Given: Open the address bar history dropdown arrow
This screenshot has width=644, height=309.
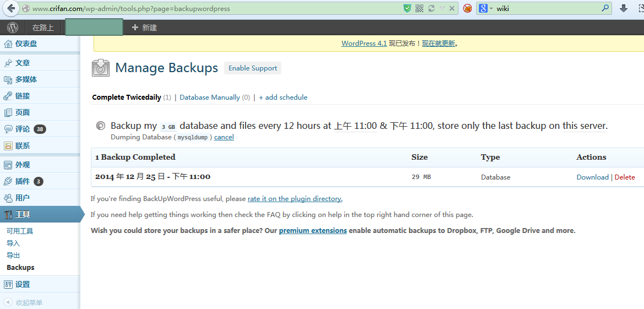Looking at the screenshot, I should coord(442,8).
